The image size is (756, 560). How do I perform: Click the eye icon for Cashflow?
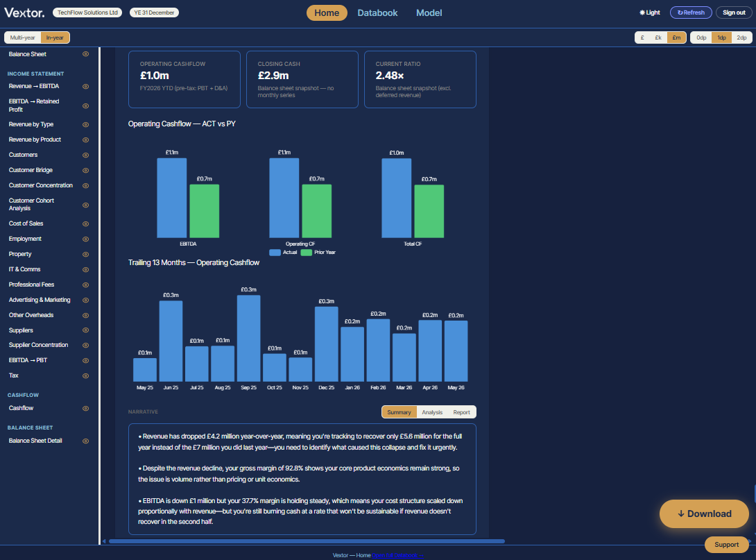click(85, 409)
